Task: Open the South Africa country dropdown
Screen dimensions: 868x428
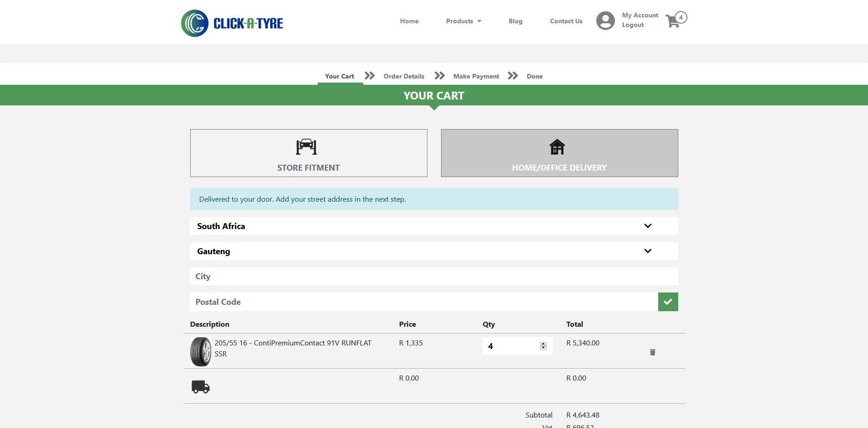Action: pos(434,226)
